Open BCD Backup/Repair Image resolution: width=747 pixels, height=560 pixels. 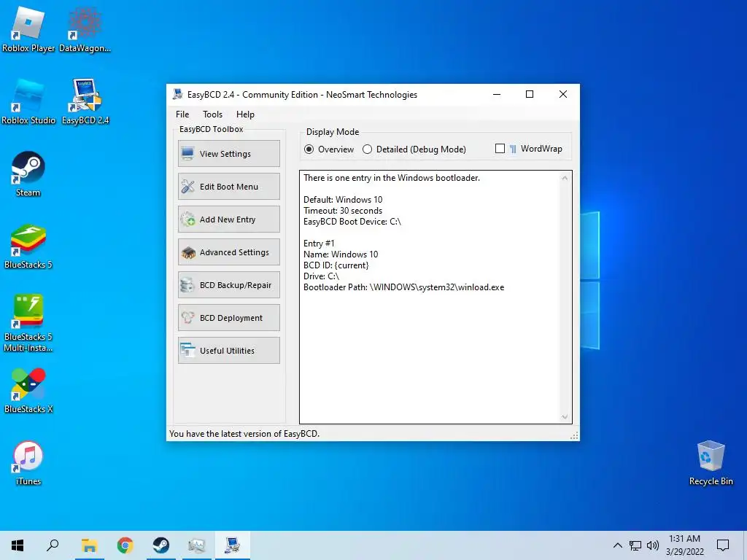click(228, 285)
